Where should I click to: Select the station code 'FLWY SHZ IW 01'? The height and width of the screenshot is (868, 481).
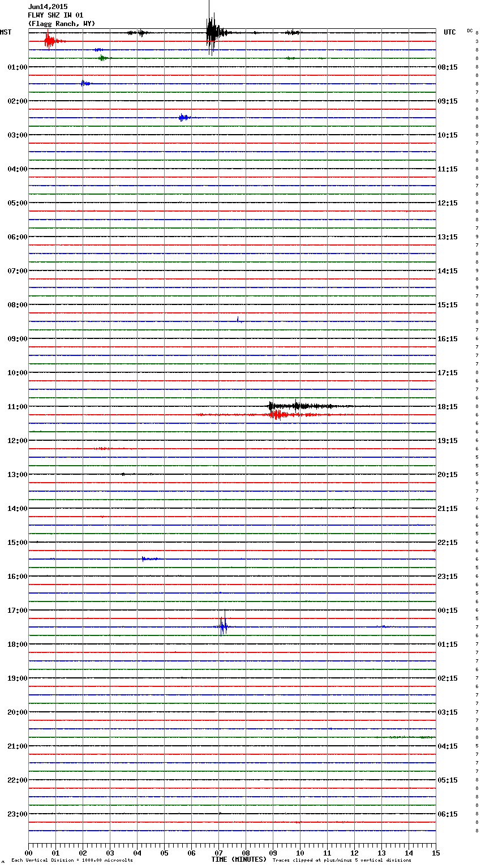[55, 15]
